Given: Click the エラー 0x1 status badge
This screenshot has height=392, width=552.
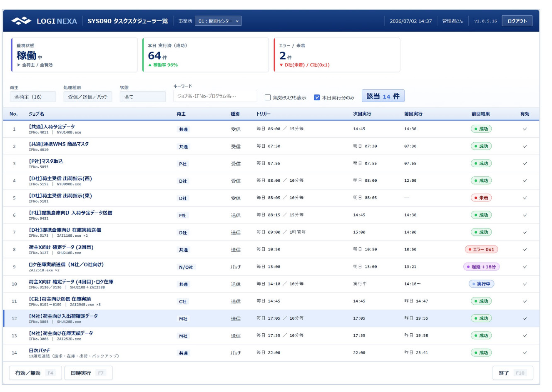Looking at the screenshot, I should (481, 249).
